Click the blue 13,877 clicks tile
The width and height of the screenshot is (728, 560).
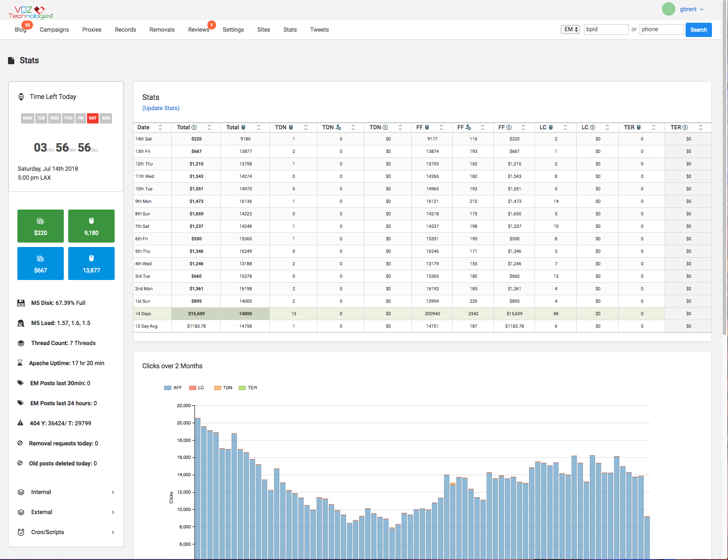tap(91, 264)
